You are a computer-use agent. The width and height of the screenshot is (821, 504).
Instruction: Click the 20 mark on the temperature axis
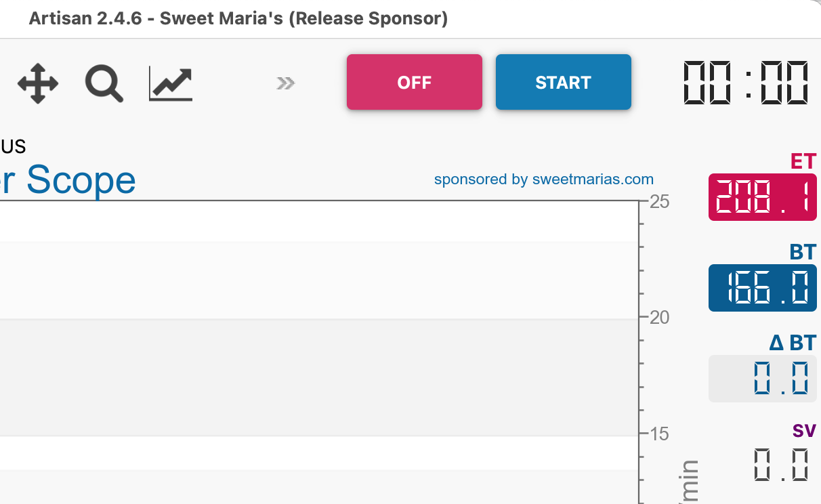click(660, 317)
